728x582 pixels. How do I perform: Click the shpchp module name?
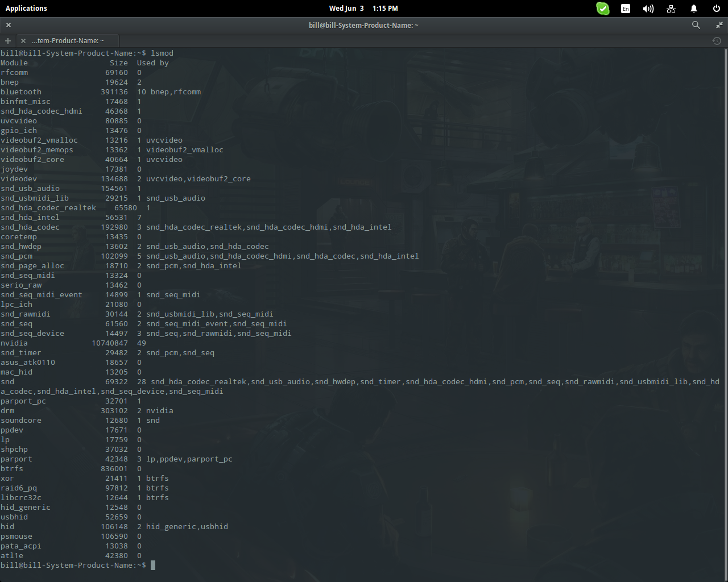(x=14, y=450)
